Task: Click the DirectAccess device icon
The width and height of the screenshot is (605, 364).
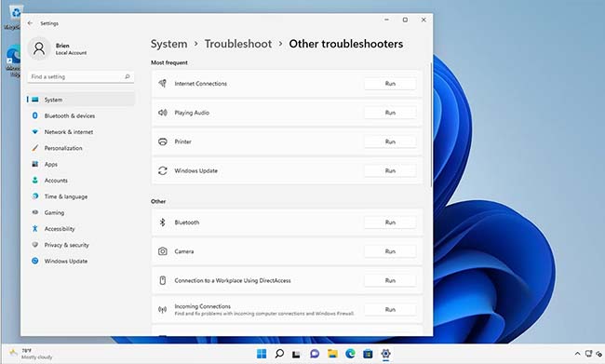Action: point(163,280)
